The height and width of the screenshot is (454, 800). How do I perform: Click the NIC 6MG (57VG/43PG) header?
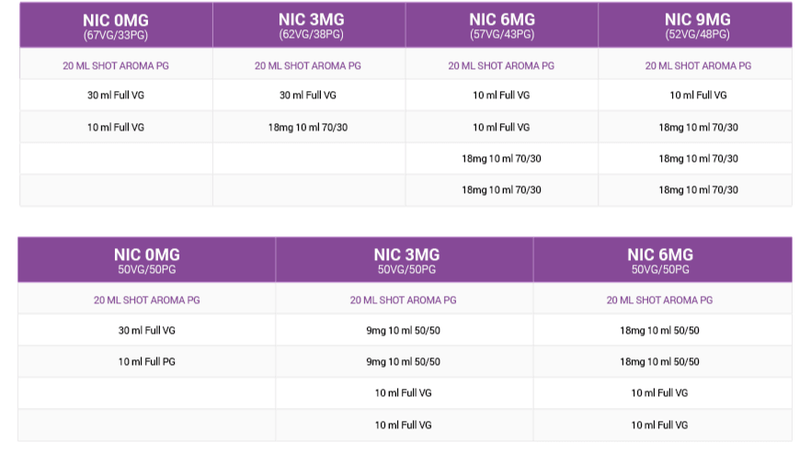[x=502, y=26]
